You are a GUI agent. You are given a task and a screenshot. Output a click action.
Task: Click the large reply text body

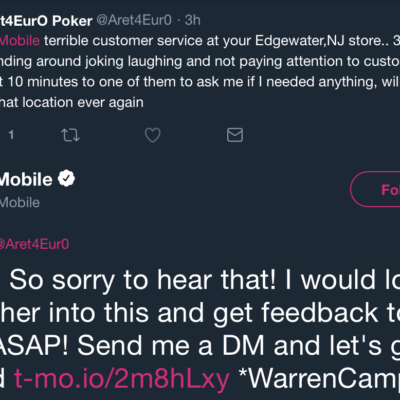pyautogui.click(x=200, y=329)
